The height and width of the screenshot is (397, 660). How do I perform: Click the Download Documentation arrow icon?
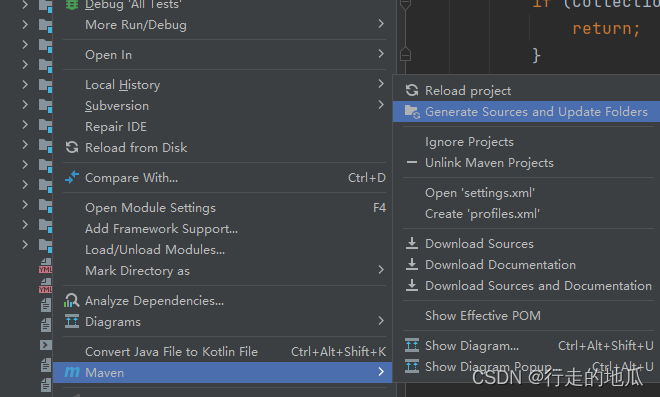[x=412, y=264]
